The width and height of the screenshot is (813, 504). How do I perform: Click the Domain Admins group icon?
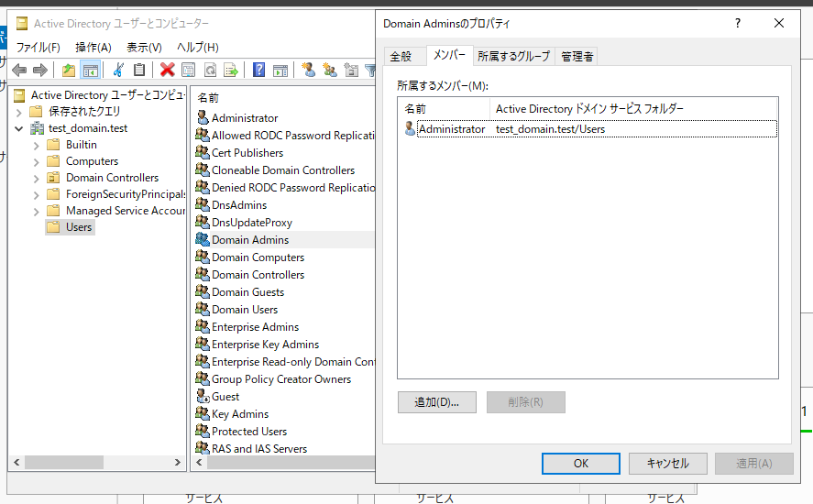pos(203,239)
